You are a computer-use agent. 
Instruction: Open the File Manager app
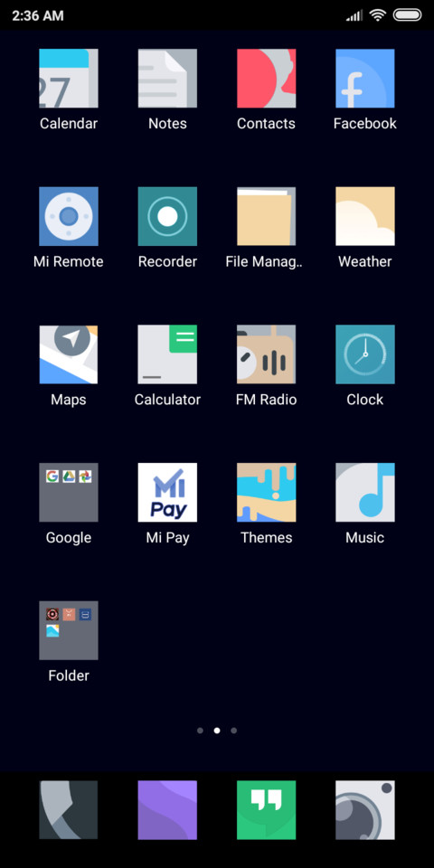(x=266, y=216)
